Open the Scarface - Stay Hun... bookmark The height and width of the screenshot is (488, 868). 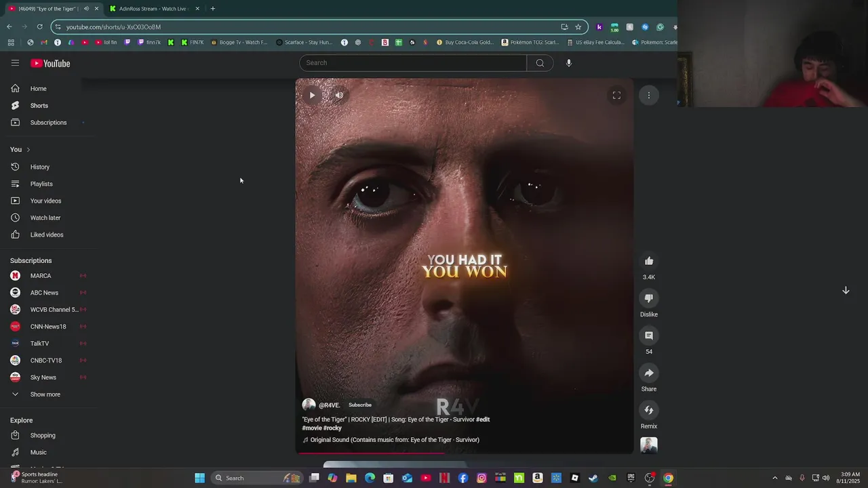304,42
